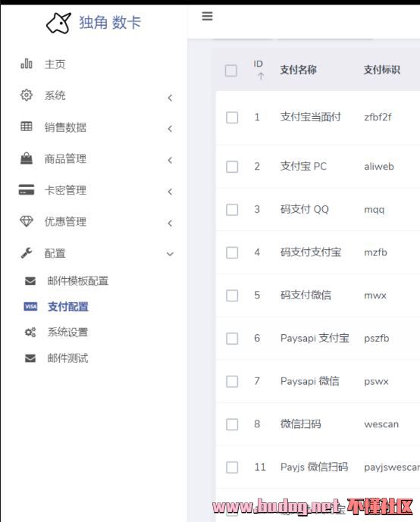Screen dimensions: 420x522
Task: Select the checkbox for 码支付 QQ row
Action: [x=232, y=210]
